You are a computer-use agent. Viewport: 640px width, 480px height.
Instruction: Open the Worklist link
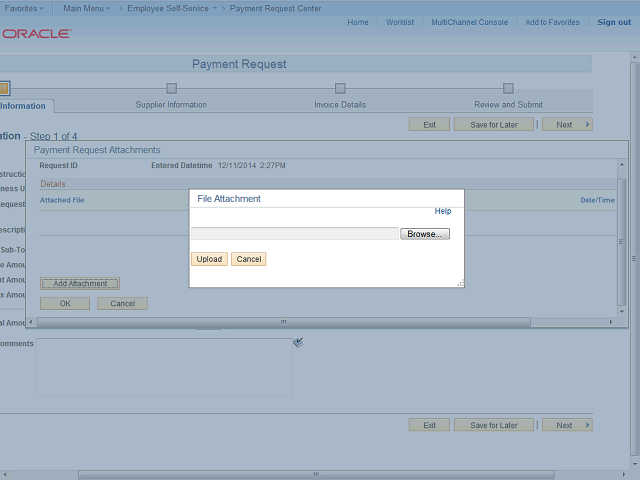[x=400, y=22]
